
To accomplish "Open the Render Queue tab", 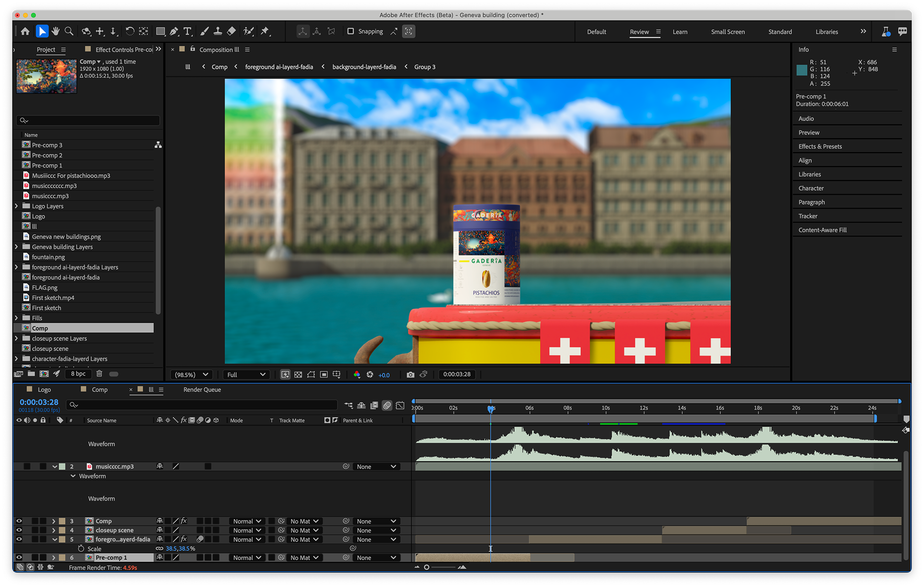I will 202,390.
